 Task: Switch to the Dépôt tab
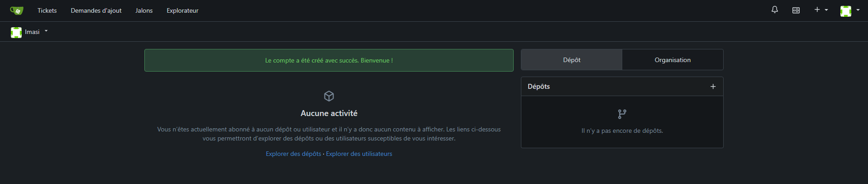click(572, 60)
